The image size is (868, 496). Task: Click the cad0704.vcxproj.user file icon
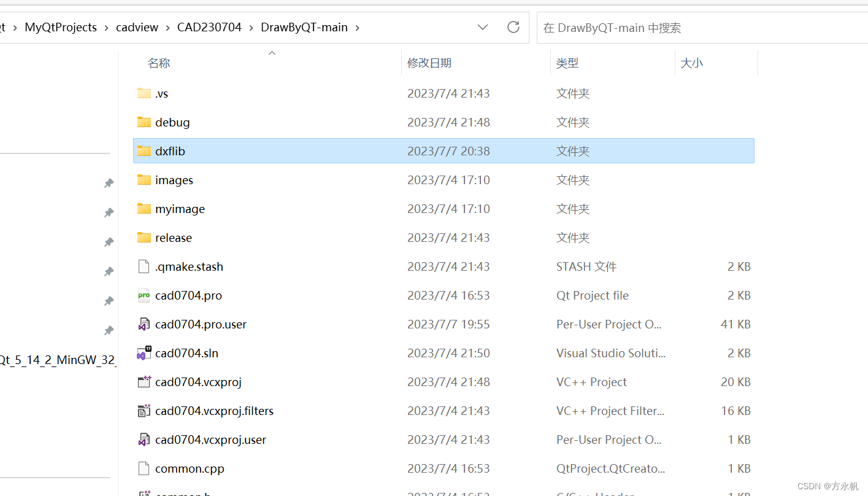144,440
